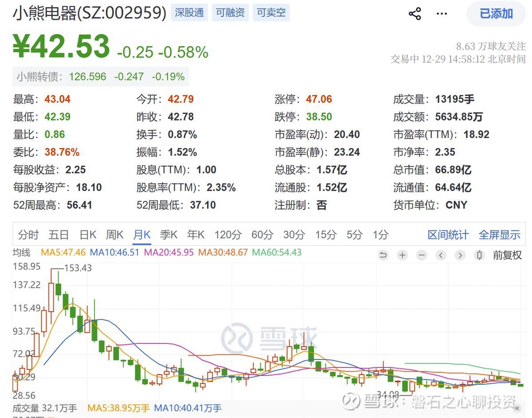The image size is (532, 418).
Task: Click the 委比 38.76% value
Action: pyautogui.click(x=62, y=152)
